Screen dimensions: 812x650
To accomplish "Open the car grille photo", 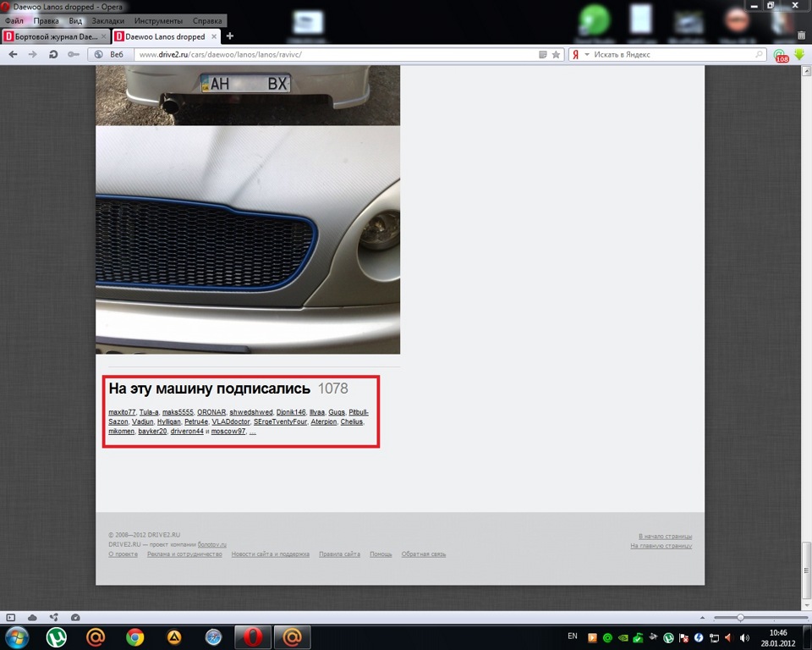I will 248,240.
